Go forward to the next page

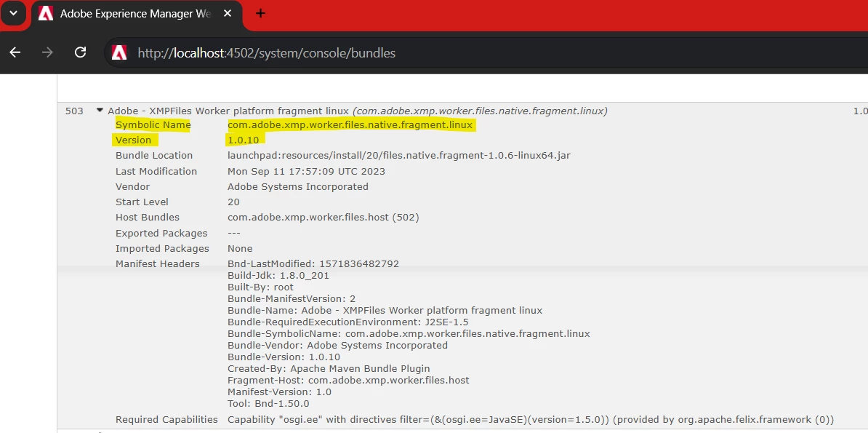[x=47, y=52]
